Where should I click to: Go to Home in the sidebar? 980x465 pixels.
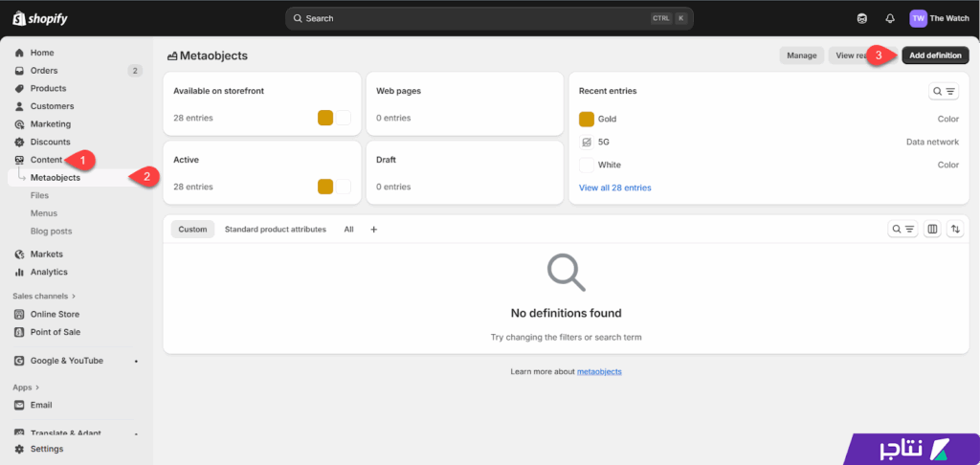click(42, 53)
